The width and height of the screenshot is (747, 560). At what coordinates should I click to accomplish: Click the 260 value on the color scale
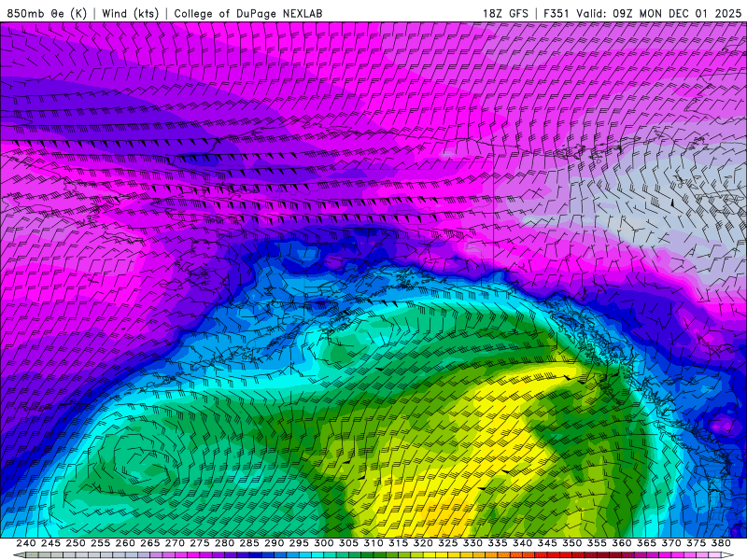tap(125, 543)
